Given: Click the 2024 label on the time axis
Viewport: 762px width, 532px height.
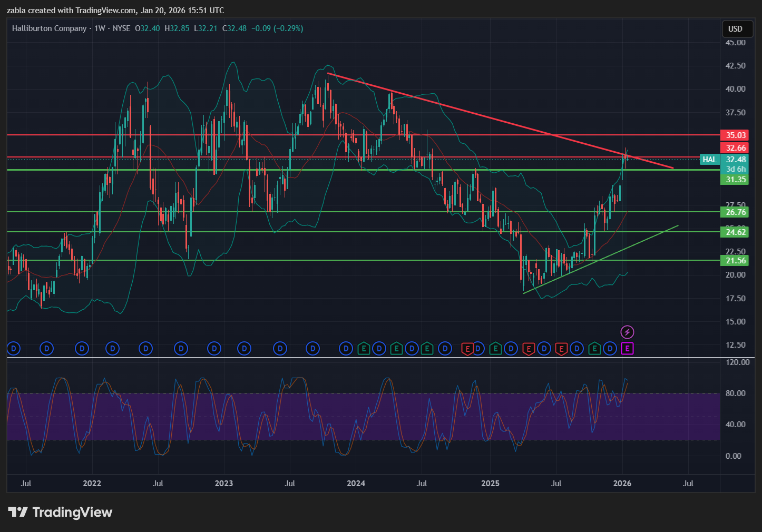Looking at the screenshot, I should pyautogui.click(x=356, y=484).
